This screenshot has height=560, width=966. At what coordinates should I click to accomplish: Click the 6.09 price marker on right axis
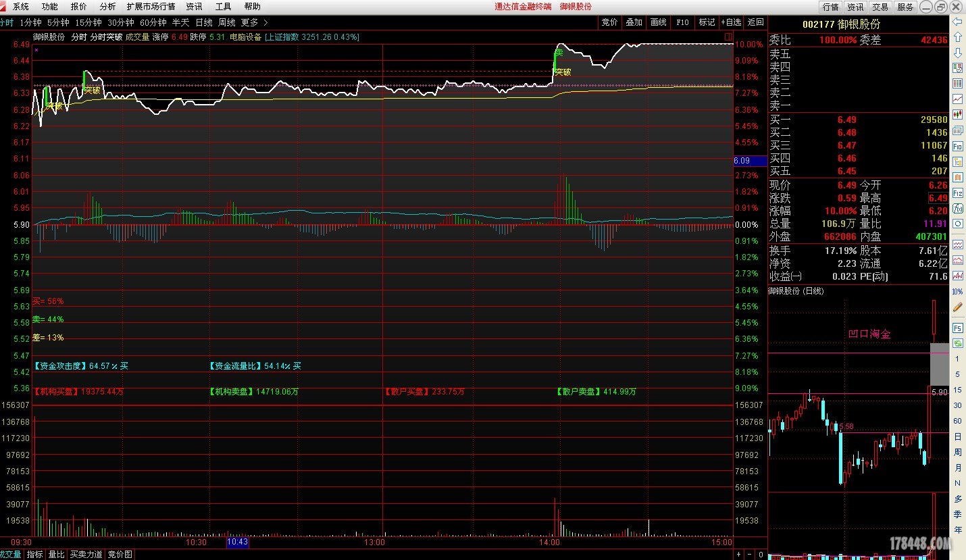click(x=750, y=161)
